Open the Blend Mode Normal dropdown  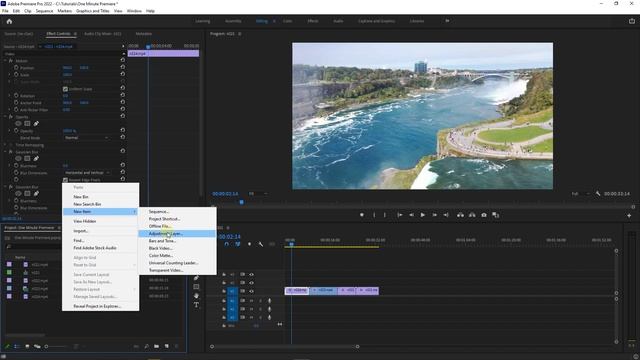(x=87, y=138)
